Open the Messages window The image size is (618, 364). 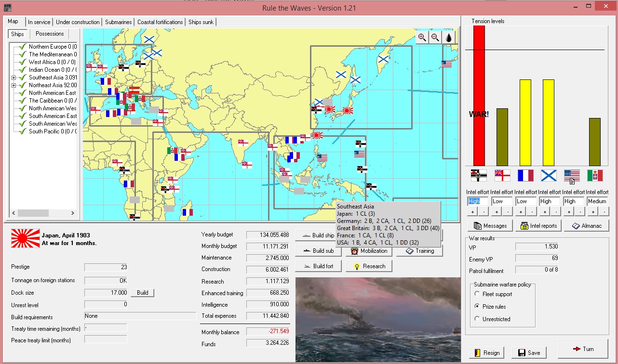(490, 226)
